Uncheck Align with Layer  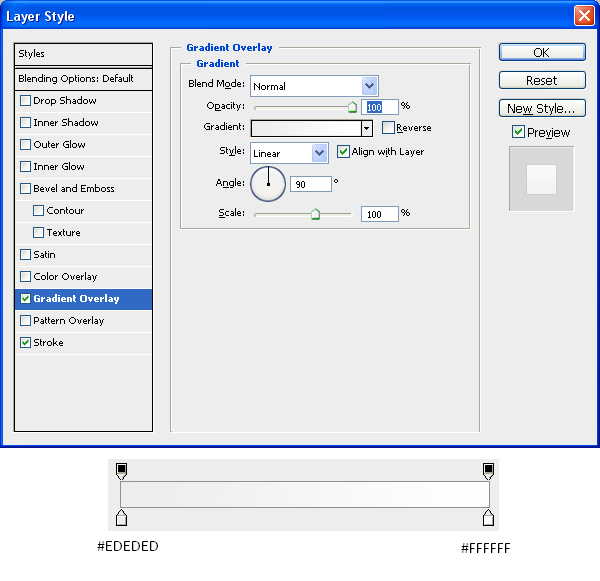pyautogui.click(x=343, y=152)
